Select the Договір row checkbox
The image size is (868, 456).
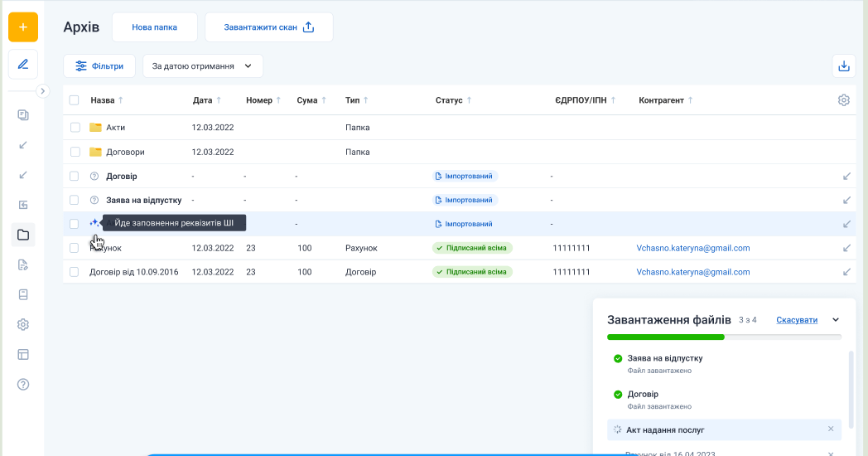[x=75, y=177]
